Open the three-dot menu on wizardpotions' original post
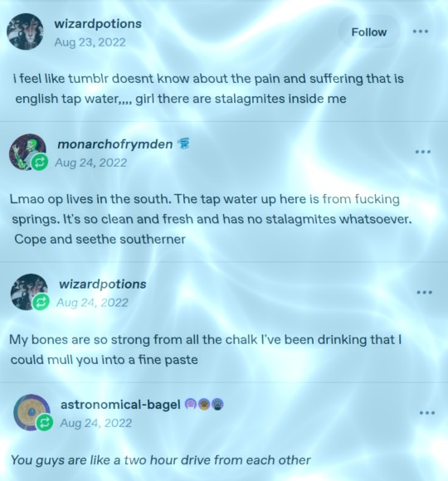The height and width of the screenshot is (481, 448). [421, 32]
